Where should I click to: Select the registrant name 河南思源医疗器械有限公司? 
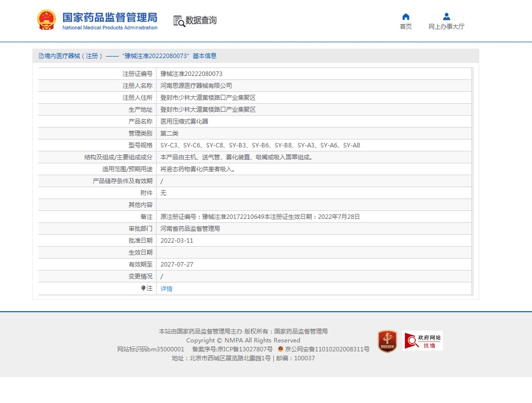(196, 86)
